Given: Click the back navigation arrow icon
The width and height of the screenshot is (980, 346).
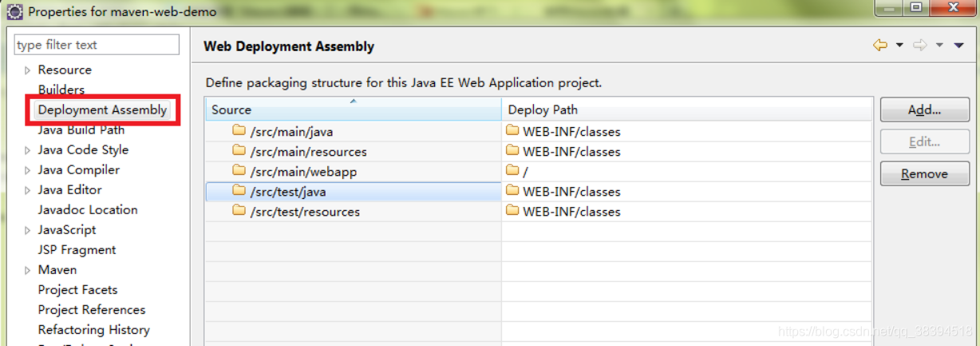Looking at the screenshot, I should [880, 46].
